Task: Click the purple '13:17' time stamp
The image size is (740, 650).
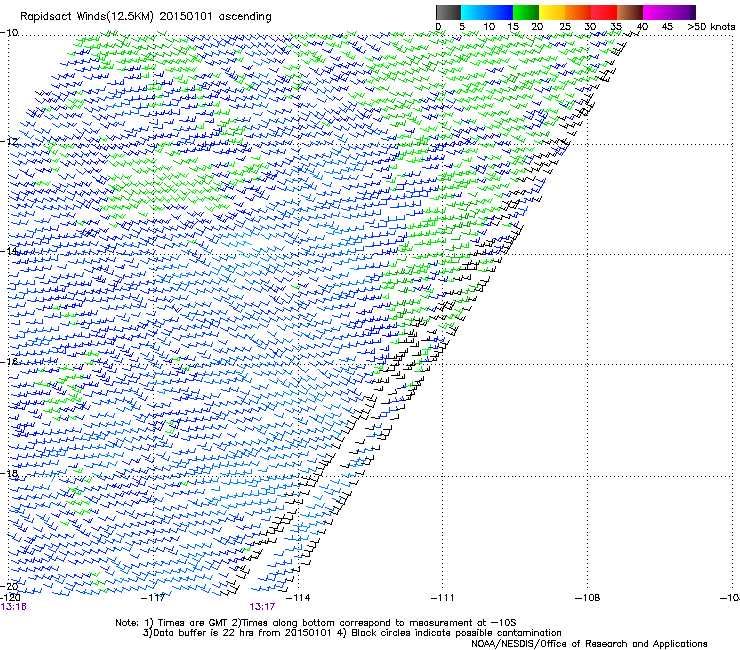Action: tap(262, 607)
